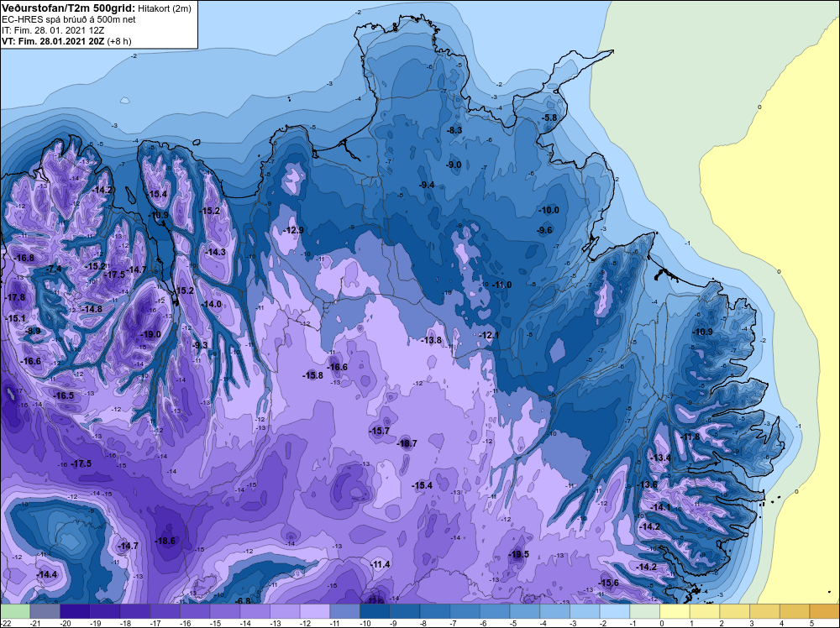This screenshot has width=840, height=628.
Task: Select the legend swatch labeled 0
Action: pyautogui.click(x=675, y=611)
